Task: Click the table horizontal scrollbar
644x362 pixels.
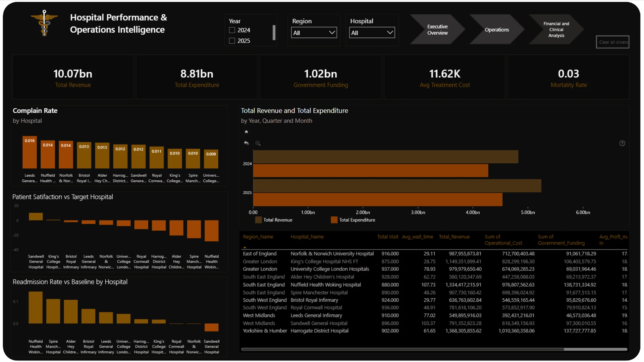Action: (402, 349)
